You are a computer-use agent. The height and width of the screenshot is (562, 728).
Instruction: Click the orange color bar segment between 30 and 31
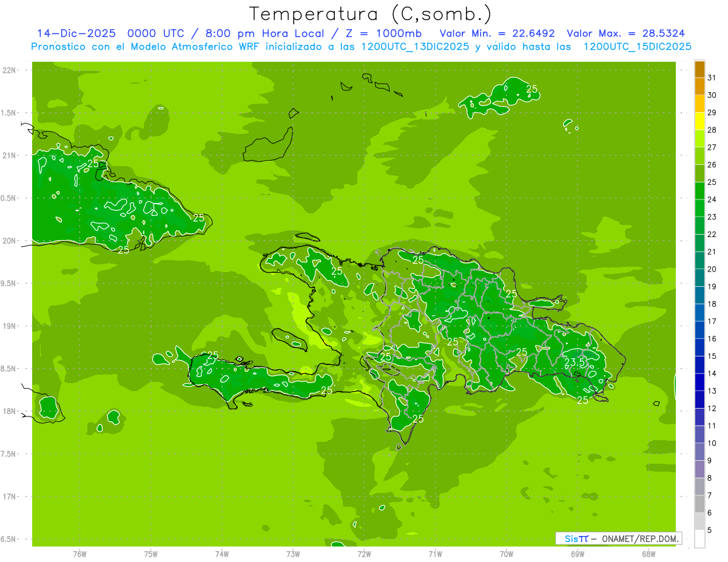click(699, 86)
